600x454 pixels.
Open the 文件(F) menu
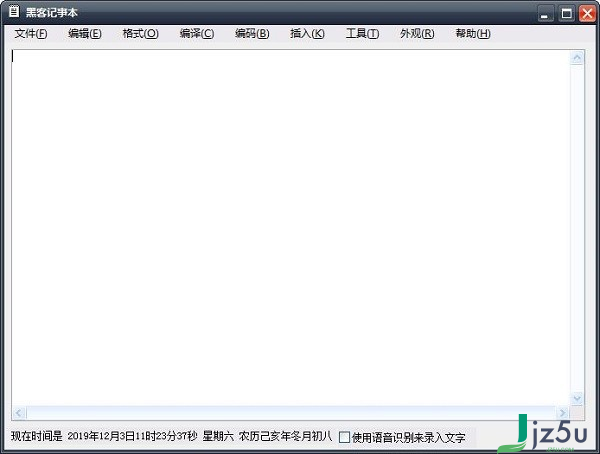point(31,34)
